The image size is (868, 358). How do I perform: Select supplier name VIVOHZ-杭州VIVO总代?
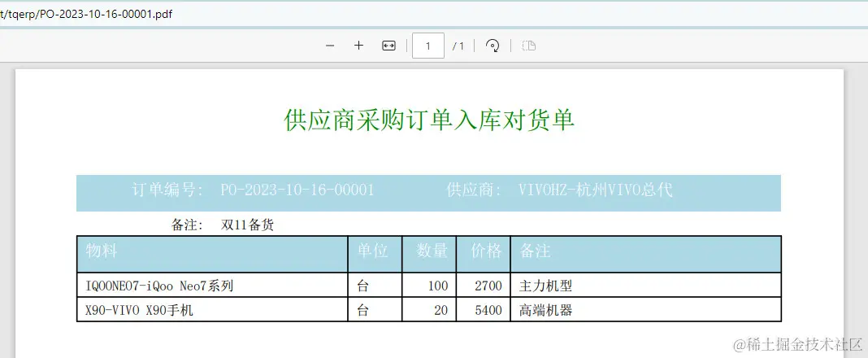(x=596, y=190)
